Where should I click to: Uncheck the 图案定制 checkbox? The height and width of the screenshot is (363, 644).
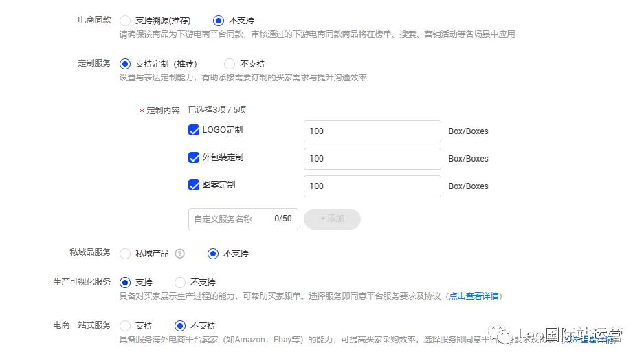[194, 185]
